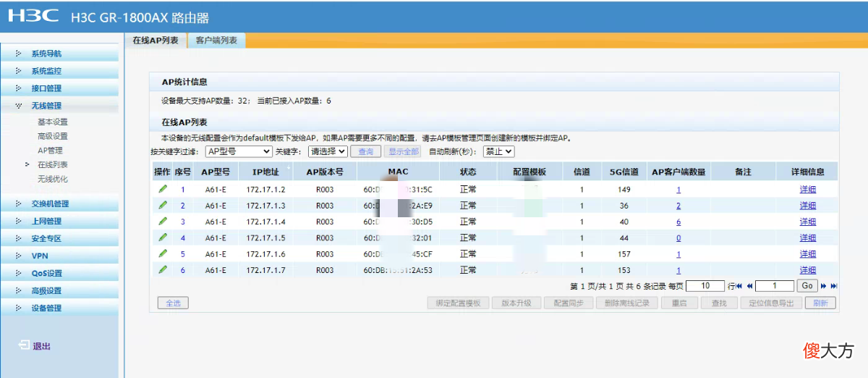Click the edit pencil icon for AP 172.17.1.4
The height and width of the screenshot is (378, 868).
click(163, 221)
